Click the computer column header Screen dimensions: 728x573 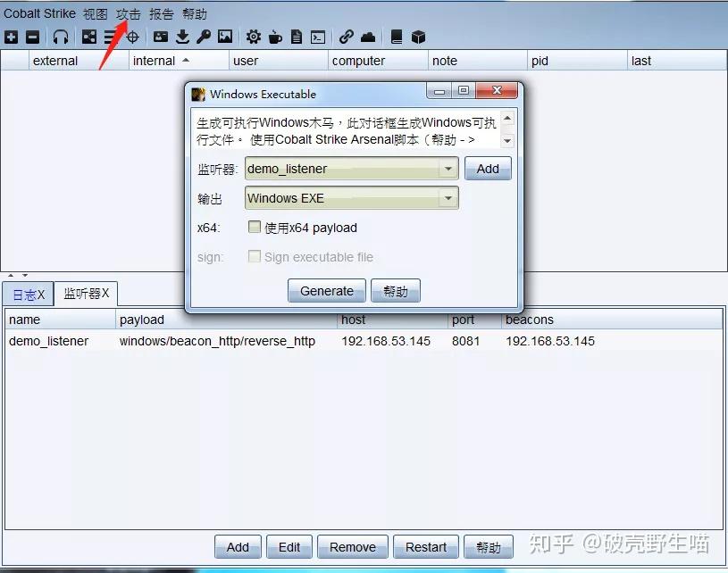point(378,61)
